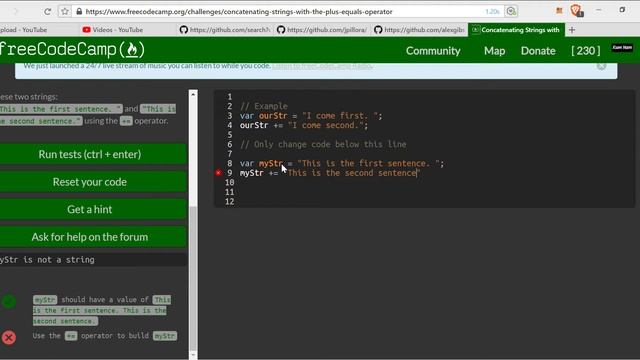Click the profile avatar in the navbar
This screenshot has height=360, width=640.
[x=622, y=48]
